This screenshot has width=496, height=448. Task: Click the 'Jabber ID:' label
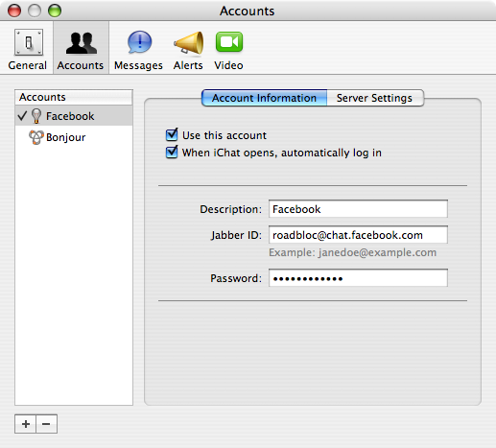point(236,235)
